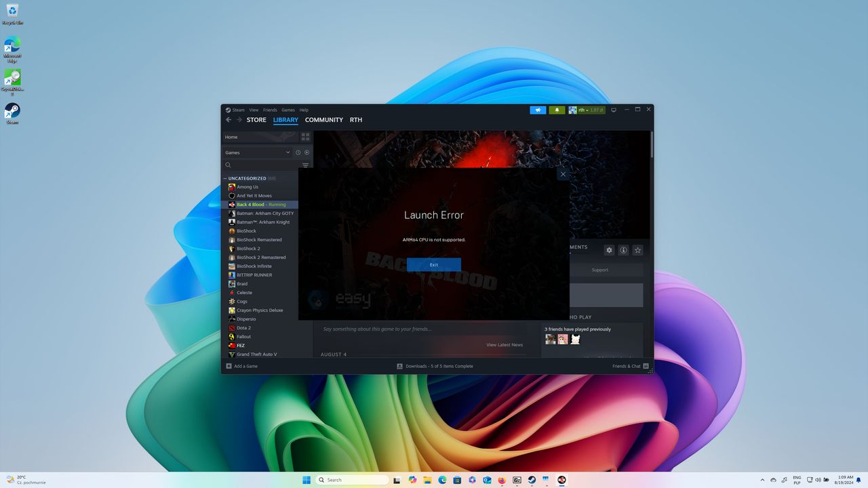The width and height of the screenshot is (868, 488).
Task: Switch to the COMMUNITY tab
Action: coord(324,120)
